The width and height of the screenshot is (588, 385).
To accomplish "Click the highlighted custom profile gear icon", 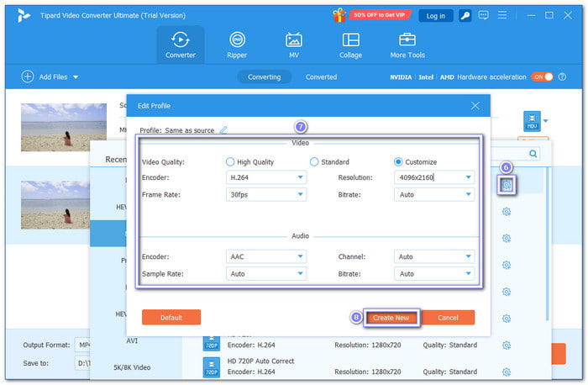I will tap(506, 185).
